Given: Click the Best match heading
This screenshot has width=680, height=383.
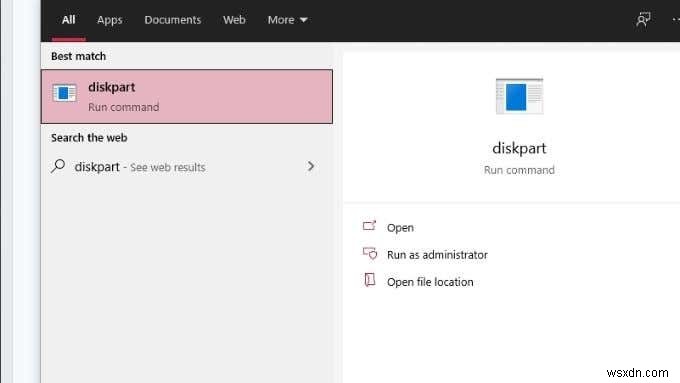Looking at the screenshot, I should coord(78,56).
